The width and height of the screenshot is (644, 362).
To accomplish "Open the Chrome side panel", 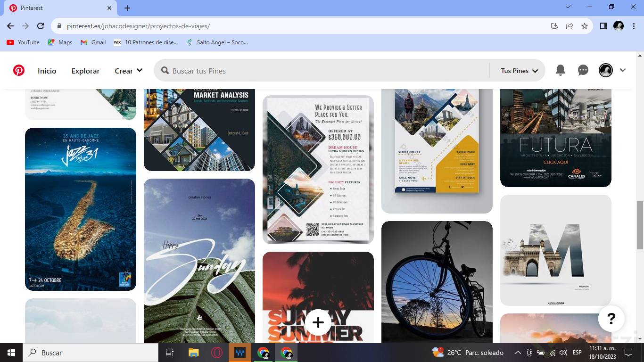I will tap(603, 26).
